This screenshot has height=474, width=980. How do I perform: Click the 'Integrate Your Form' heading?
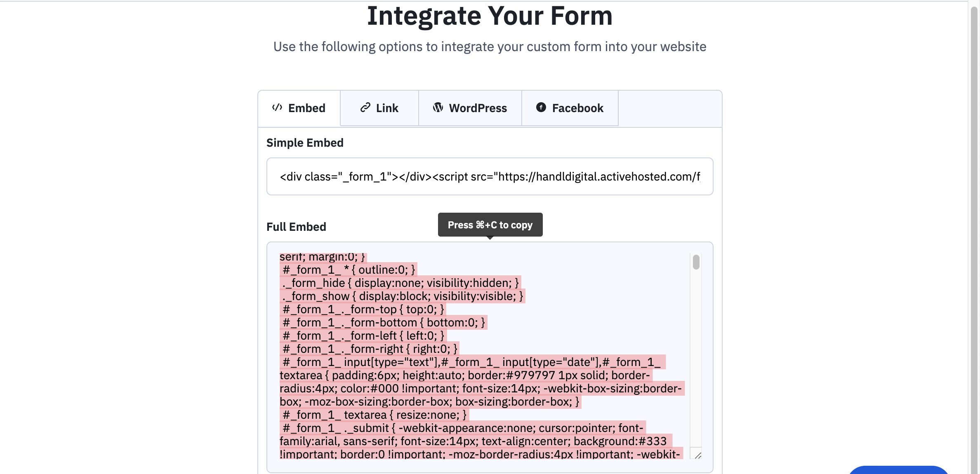[x=490, y=16]
